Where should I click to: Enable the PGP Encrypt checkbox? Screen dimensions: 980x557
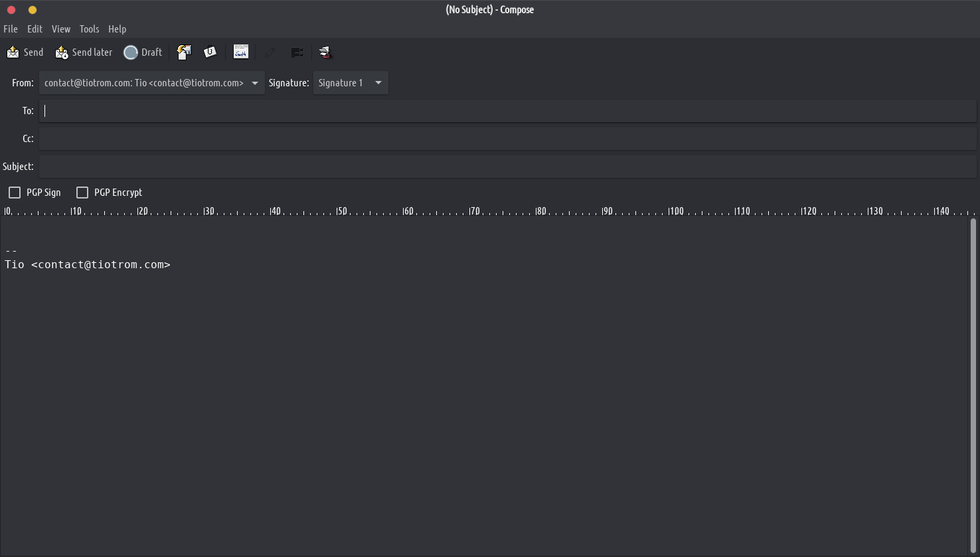pos(82,193)
